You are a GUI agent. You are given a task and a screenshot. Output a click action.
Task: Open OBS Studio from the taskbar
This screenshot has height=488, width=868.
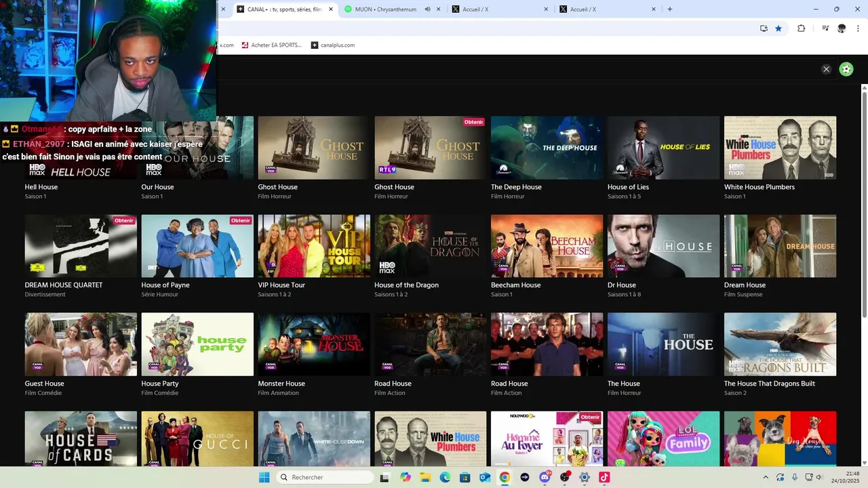[x=564, y=477]
